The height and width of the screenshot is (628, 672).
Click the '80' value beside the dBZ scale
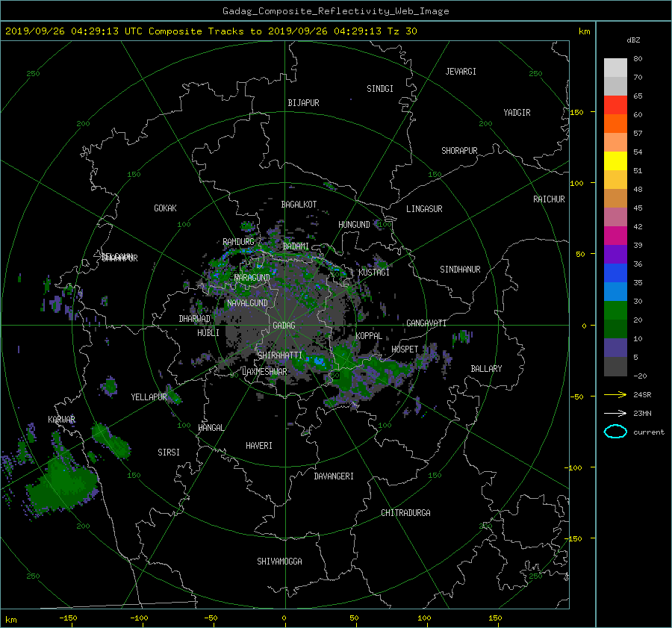pyautogui.click(x=638, y=59)
